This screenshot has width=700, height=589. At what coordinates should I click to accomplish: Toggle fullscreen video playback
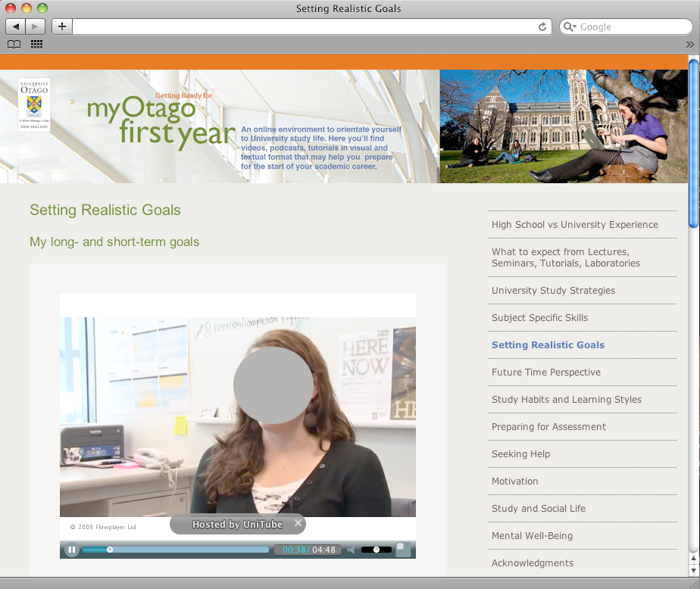click(x=404, y=550)
